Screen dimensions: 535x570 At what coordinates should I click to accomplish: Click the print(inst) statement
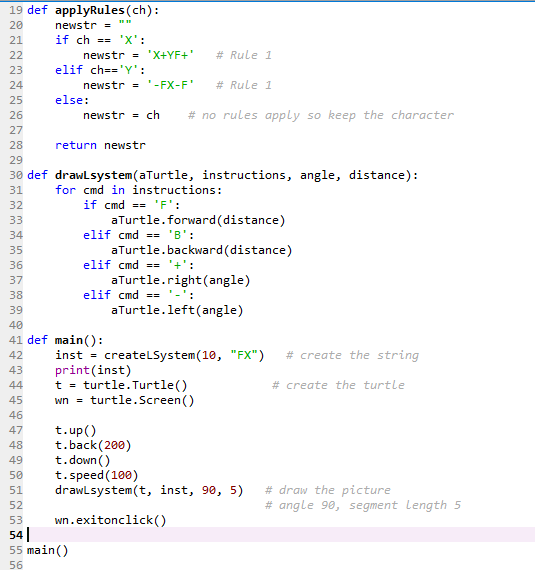click(x=93, y=370)
